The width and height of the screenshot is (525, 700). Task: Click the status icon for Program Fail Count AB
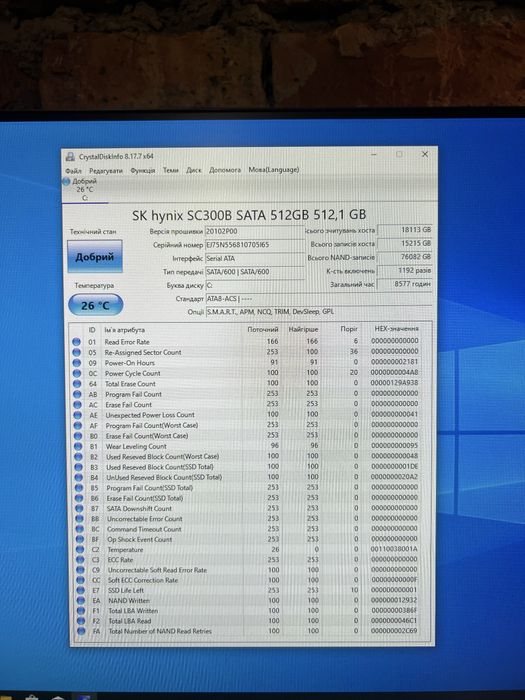(77, 394)
